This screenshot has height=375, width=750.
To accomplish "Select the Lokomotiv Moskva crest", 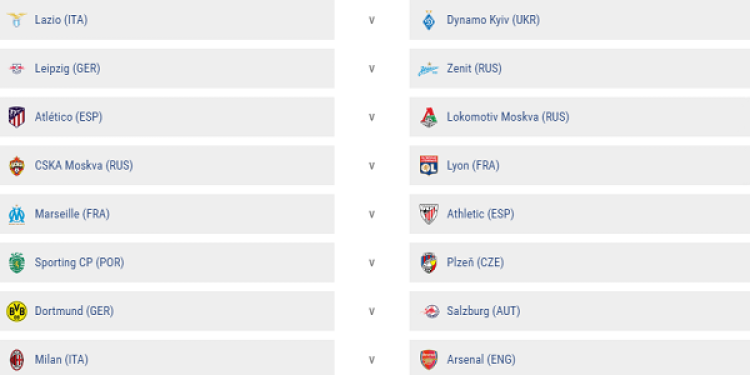I will click(429, 117).
